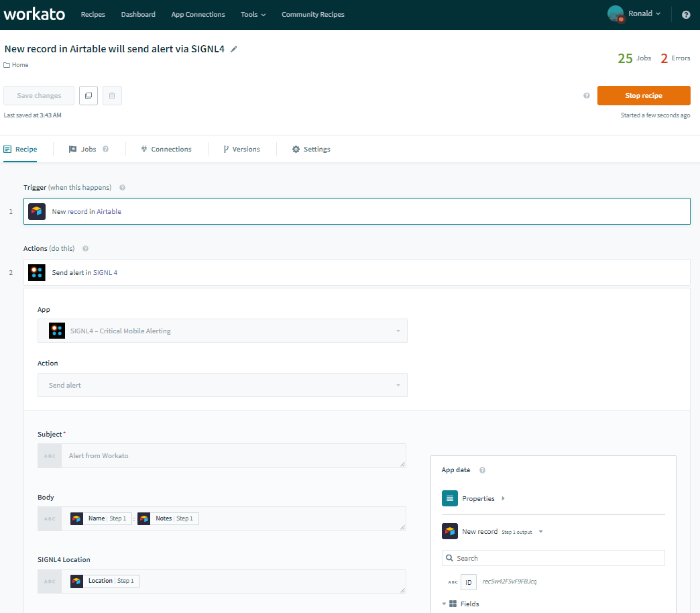Click the Workato logo

coord(34,14)
